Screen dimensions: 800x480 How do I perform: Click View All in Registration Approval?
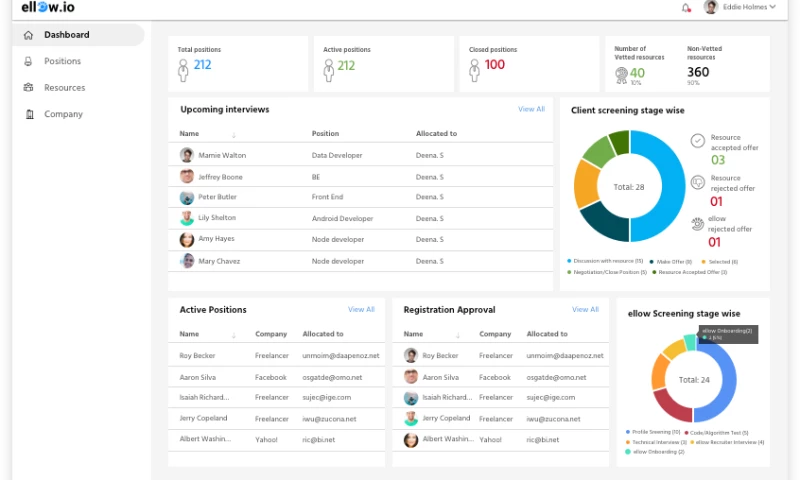[585, 310]
